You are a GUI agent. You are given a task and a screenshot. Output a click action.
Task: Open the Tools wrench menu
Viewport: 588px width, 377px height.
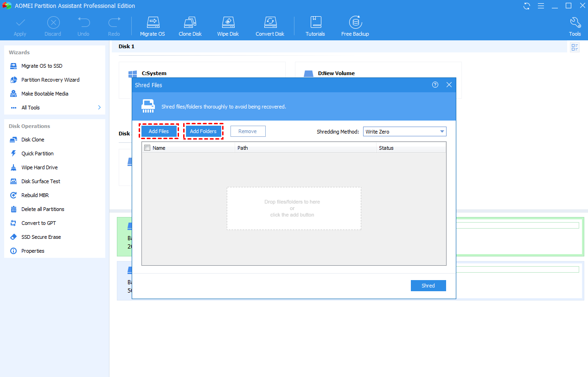coord(575,26)
